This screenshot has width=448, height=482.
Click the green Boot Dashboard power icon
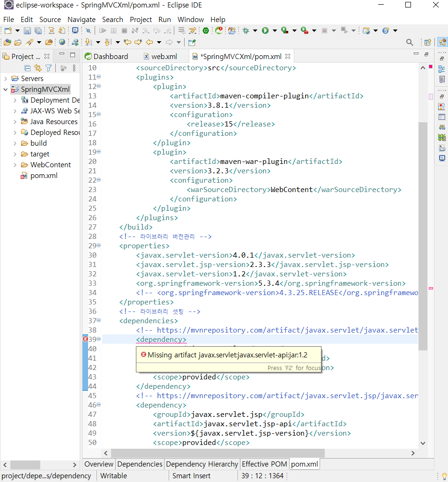206,31
